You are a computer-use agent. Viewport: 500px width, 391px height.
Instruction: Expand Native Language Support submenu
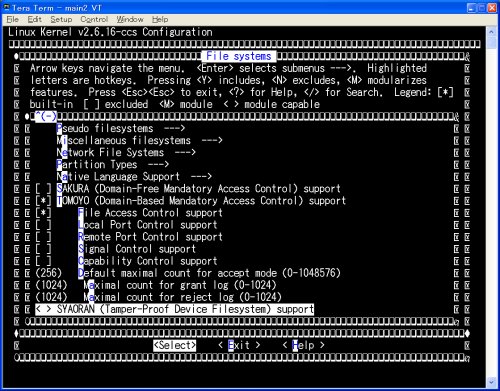pyautogui.click(x=134, y=176)
